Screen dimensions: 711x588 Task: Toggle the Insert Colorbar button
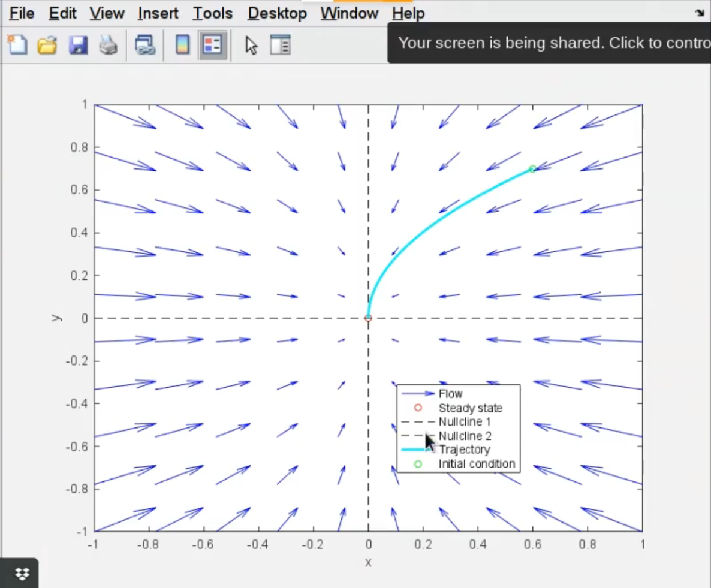pos(182,45)
